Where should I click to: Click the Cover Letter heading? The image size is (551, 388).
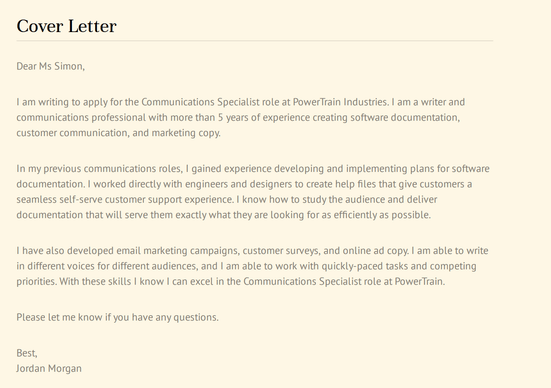click(66, 26)
